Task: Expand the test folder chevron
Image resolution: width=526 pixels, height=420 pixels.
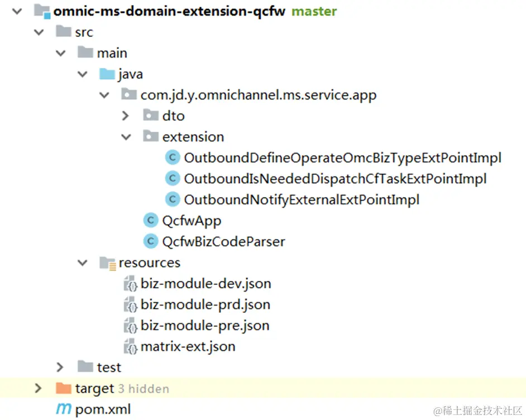Action: (60, 367)
